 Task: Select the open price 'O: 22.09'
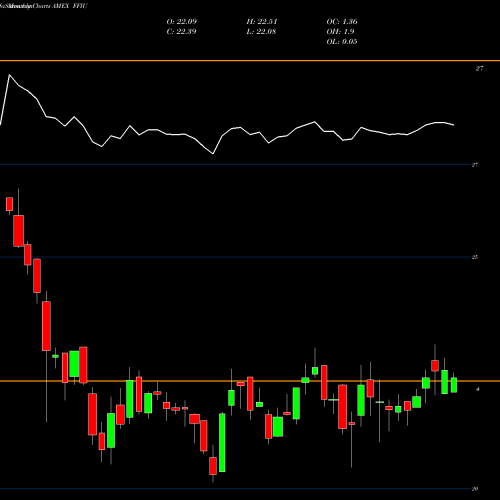click(182, 22)
